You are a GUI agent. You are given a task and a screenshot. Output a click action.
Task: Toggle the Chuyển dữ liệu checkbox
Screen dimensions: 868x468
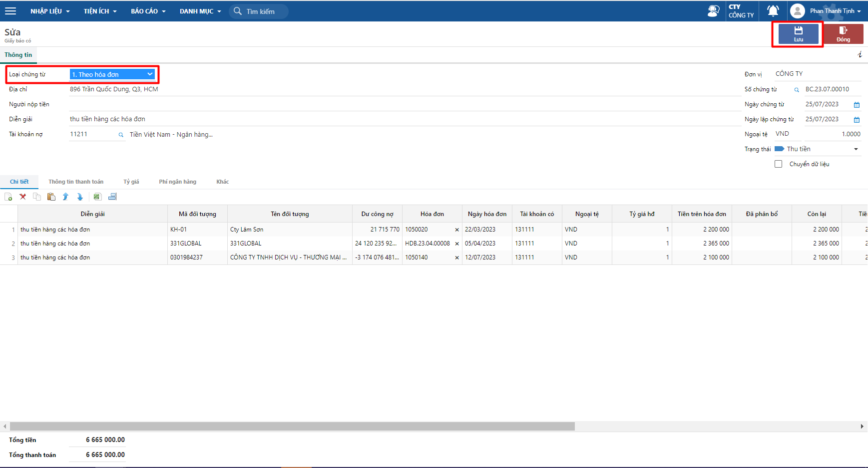tap(778, 164)
